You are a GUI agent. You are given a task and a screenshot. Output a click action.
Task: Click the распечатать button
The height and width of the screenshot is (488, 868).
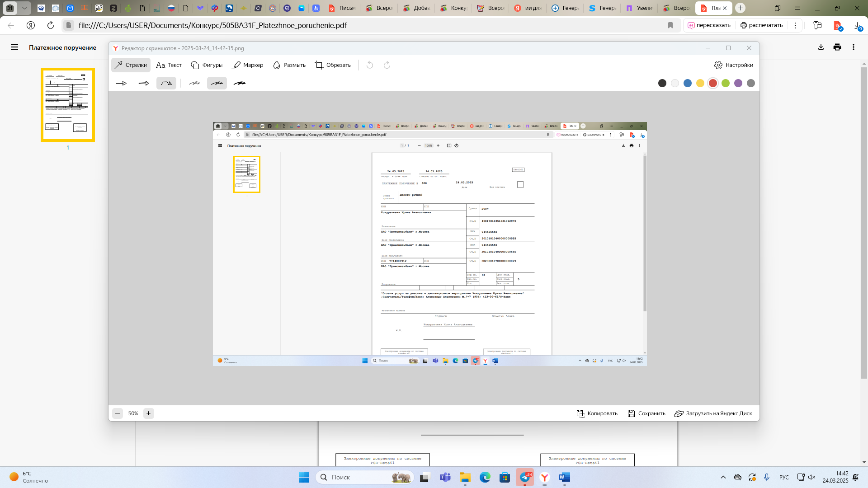coord(761,25)
